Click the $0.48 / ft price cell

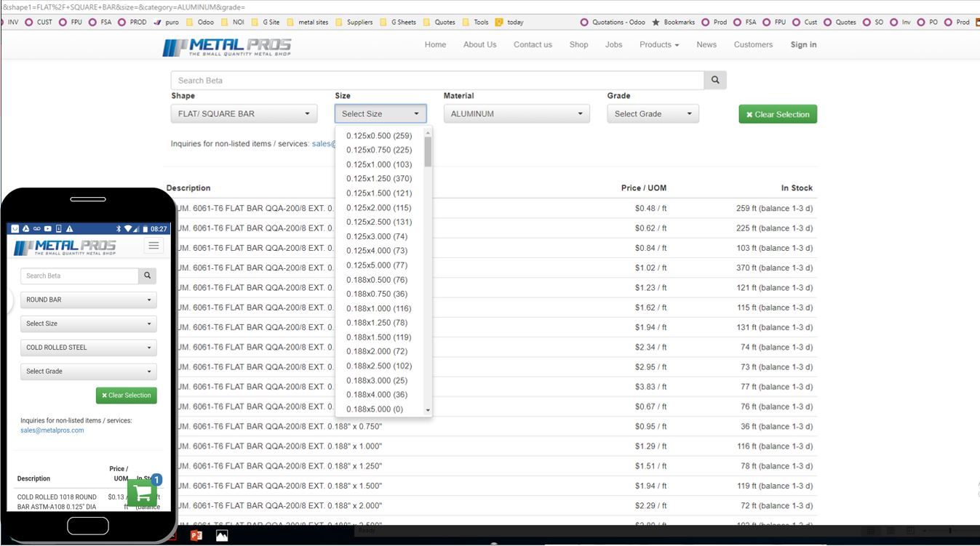pyautogui.click(x=650, y=209)
